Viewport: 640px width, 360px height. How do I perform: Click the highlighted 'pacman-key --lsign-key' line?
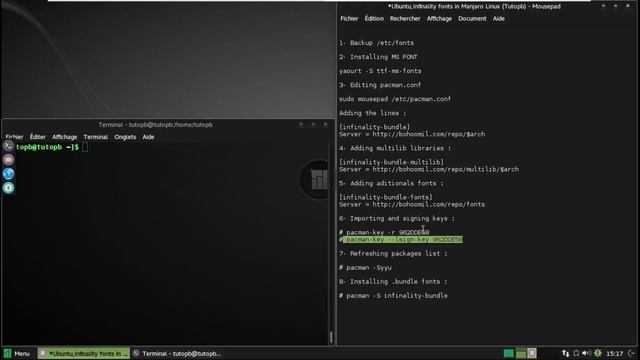[402, 240]
